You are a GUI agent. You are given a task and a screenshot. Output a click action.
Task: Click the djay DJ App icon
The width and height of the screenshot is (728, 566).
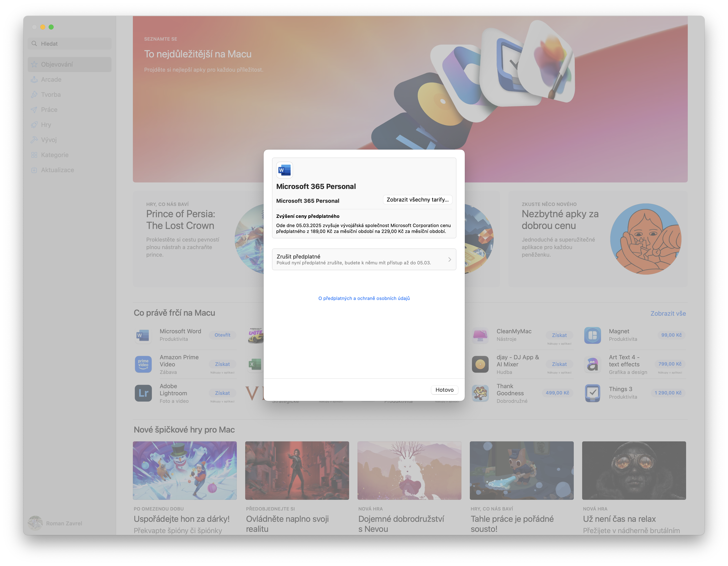(x=480, y=364)
